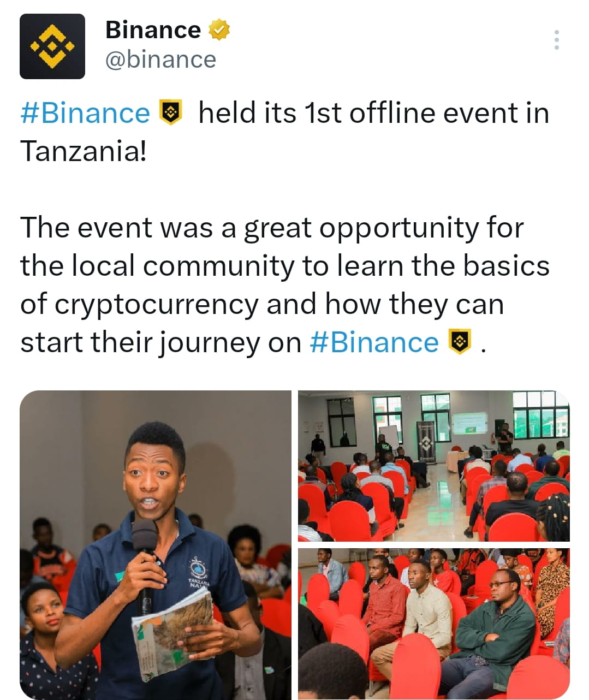Open the overflow menu in the top right corner
The width and height of the screenshot is (589, 700).
(x=557, y=39)
